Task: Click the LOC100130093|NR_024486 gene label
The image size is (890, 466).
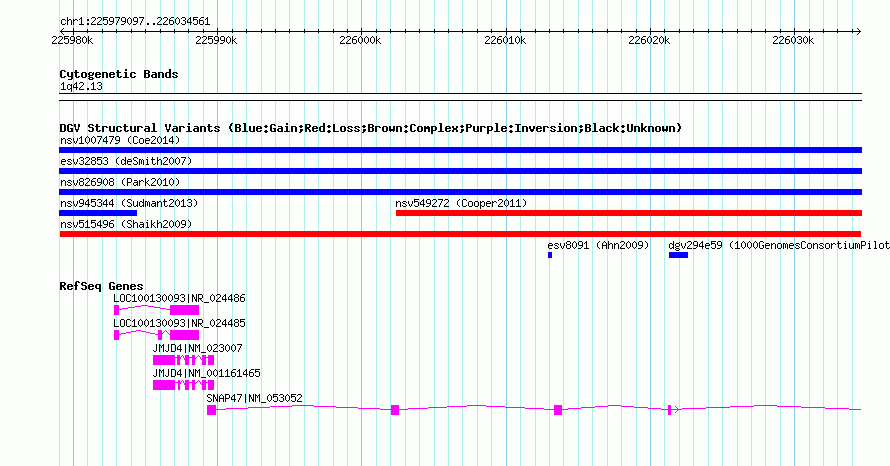Action: [179, 298]
